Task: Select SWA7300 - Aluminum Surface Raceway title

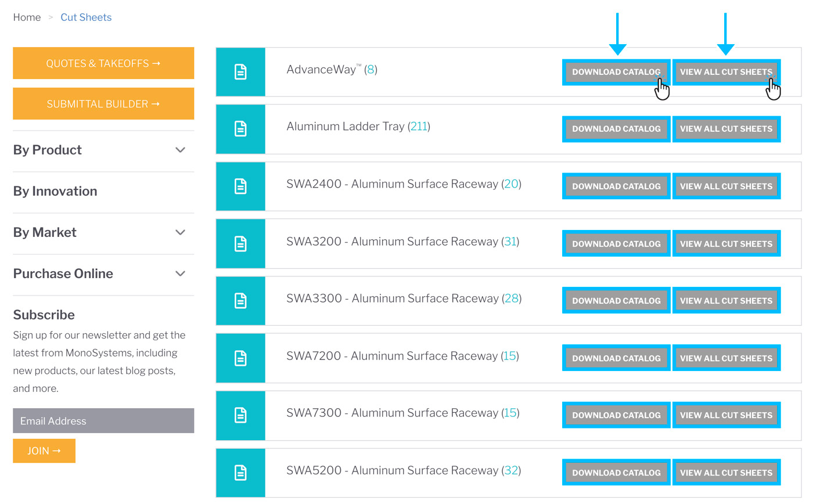Action: click(x=393, y=413)
